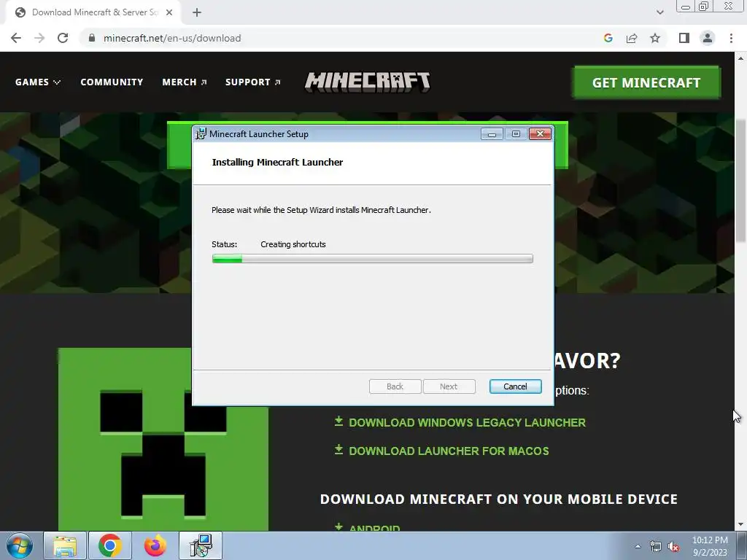
Task: Minimize the Chrome window
Action: [686, 6]
